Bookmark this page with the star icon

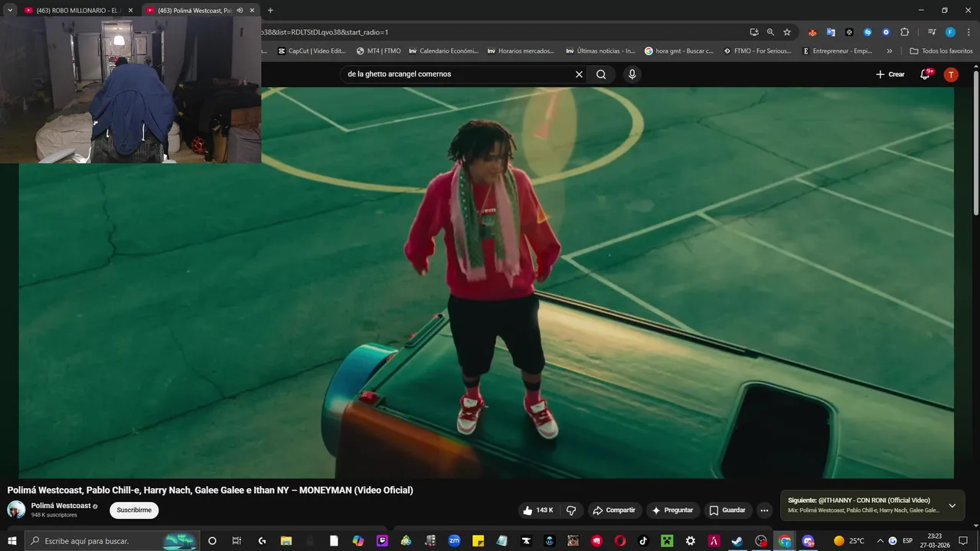pos(787,32)
